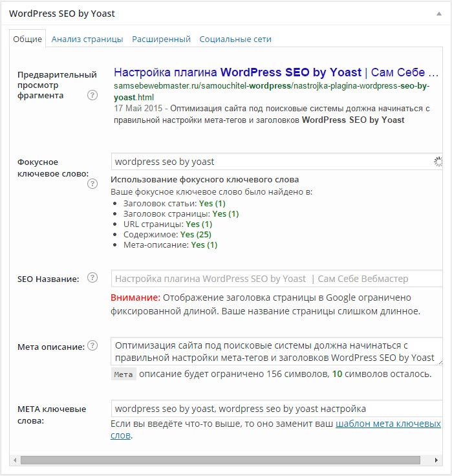Click the Предварительный просмотр фрагмента label
The width and height of the screenshot is (452, 476).
point(57,85)
